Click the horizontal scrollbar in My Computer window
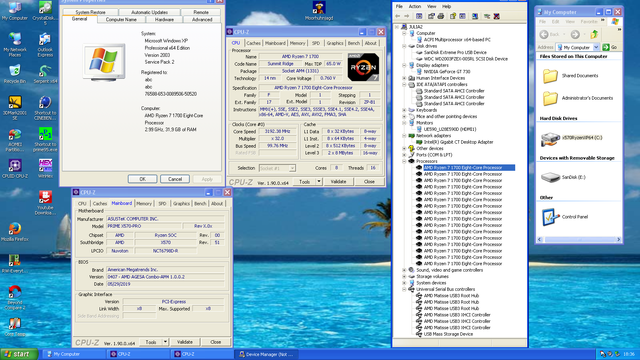 pos(579,240)
